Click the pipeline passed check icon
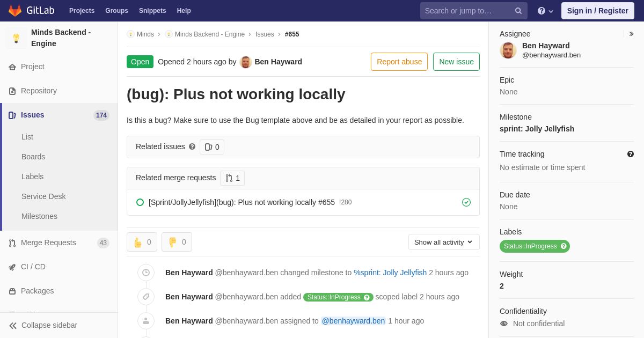Viewport: 644px width, 338px height. (466, 202)
